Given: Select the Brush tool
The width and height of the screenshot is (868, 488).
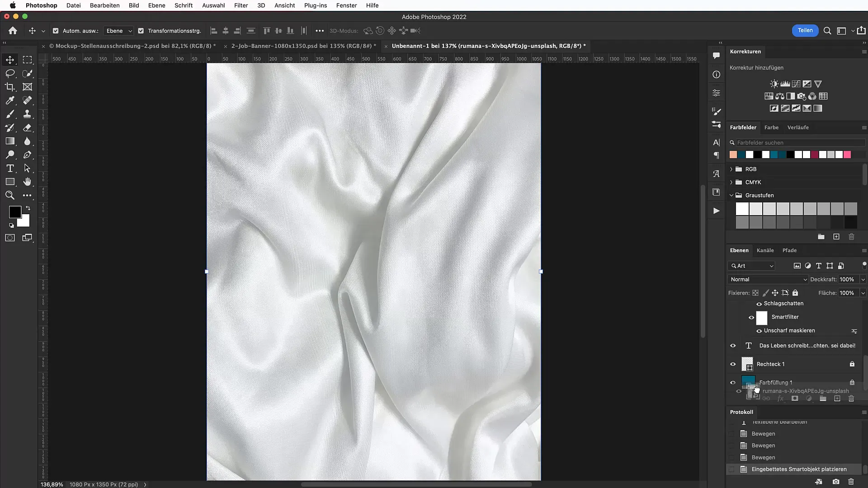Looking at the screenshot, I should [x=10, y=114].
